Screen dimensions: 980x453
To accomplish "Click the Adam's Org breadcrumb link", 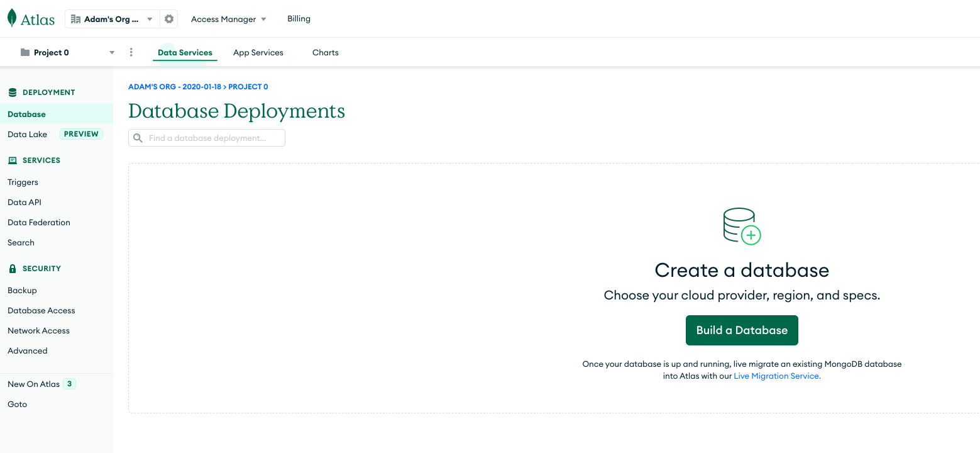I will coord(174,87).
